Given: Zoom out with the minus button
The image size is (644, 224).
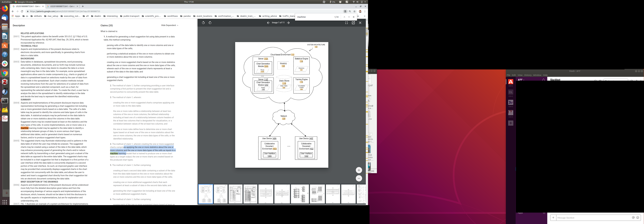Looking at the screenshot, I should point(359,178).
